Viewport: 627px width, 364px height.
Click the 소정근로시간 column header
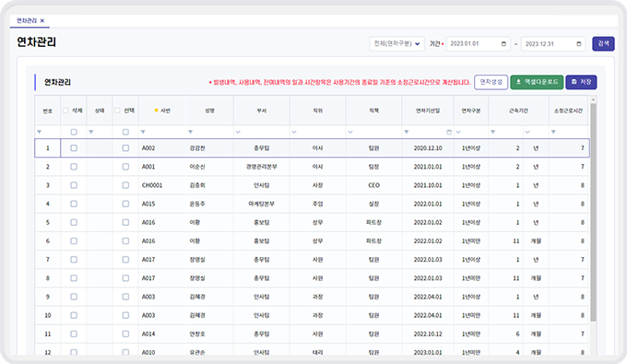point(568,111)
